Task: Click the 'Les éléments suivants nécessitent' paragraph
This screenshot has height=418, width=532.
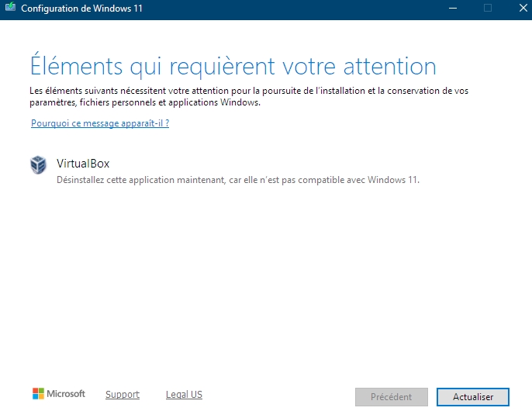Action: click(249, 96)
